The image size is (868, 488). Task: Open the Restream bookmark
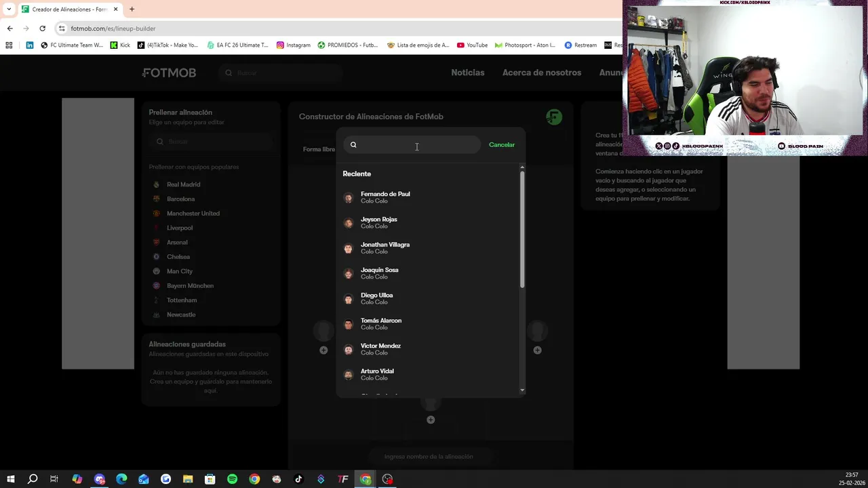pos(580,45)
